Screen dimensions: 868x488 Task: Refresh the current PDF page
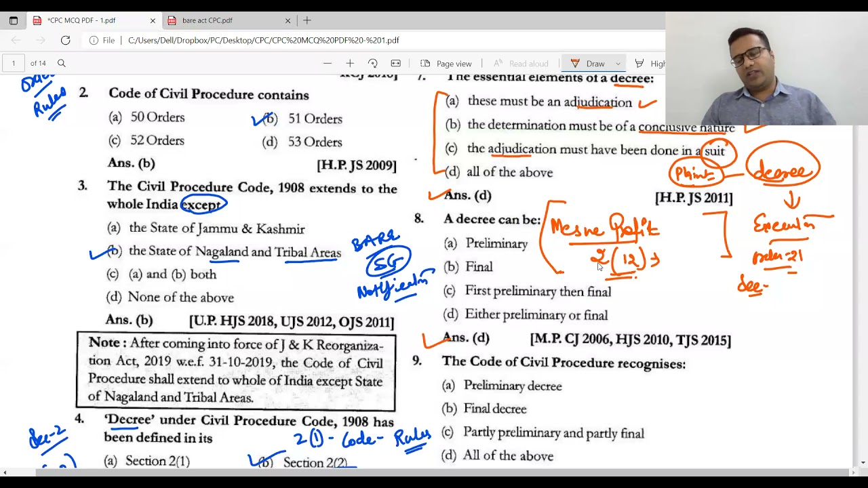click(65, 41)
